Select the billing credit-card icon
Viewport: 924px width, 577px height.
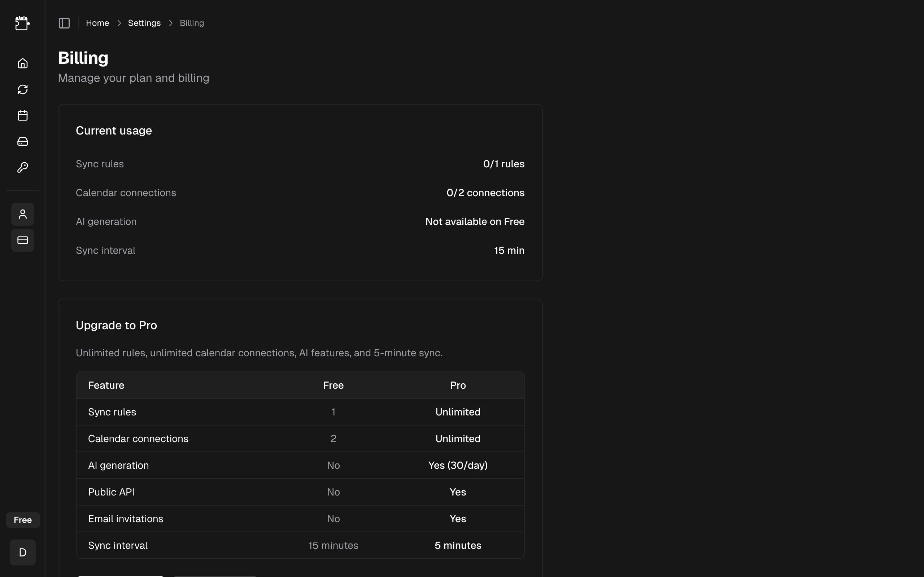(x=22, y=240)
